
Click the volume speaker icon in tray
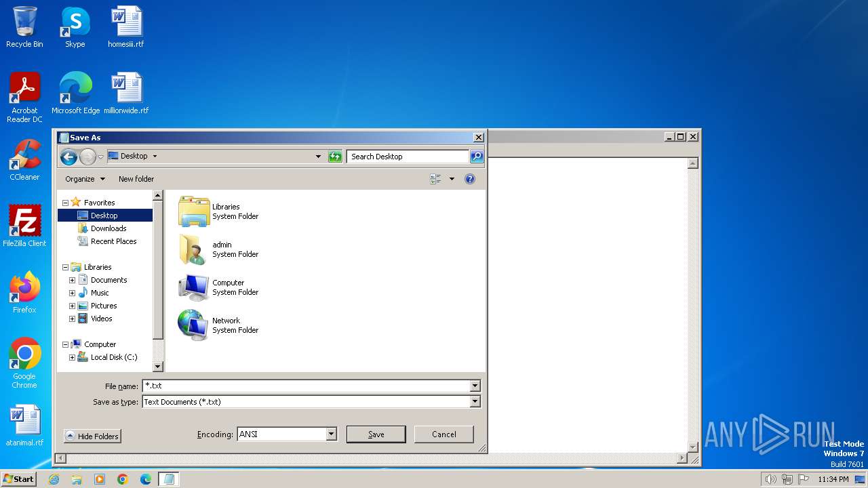(770, 479)
